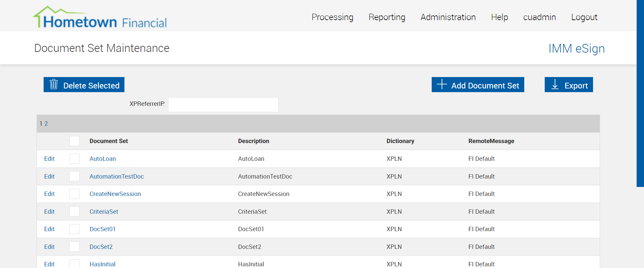Toggle the DocSet2 row checkbox
Screen dimensions: 644x268
74,247
